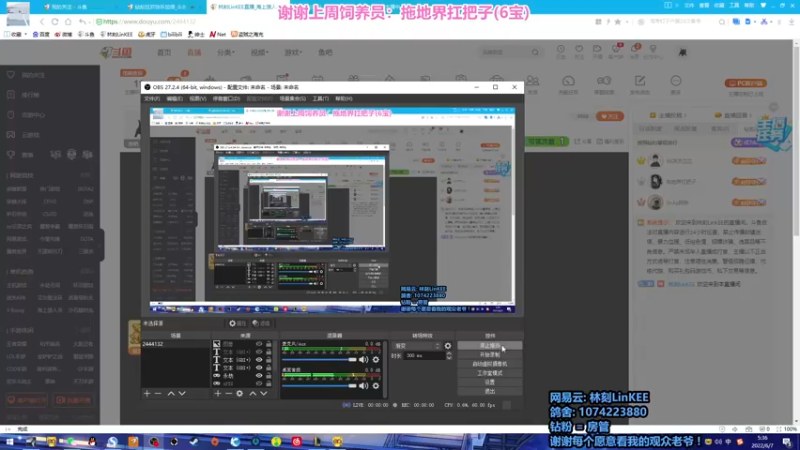Toggle visibility of last source row
800x450 pixels.
(259, 383)
